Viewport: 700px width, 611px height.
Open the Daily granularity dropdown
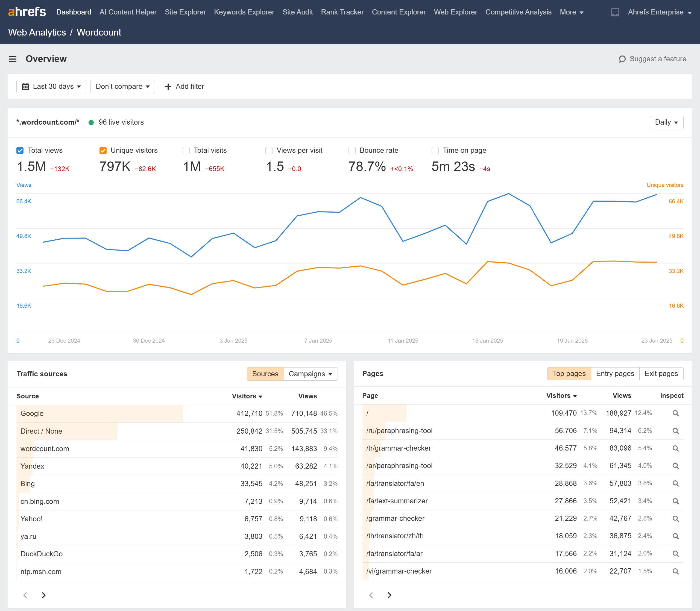[x=666, y=122]
